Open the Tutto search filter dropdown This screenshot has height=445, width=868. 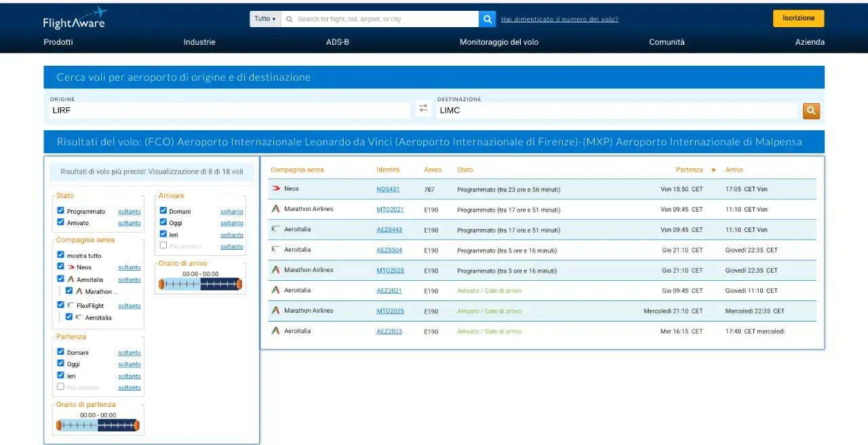coord(265,19)
